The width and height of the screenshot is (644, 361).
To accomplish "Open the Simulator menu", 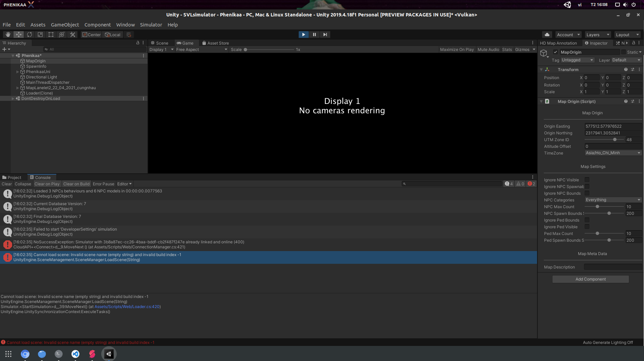I will (151, 24).
